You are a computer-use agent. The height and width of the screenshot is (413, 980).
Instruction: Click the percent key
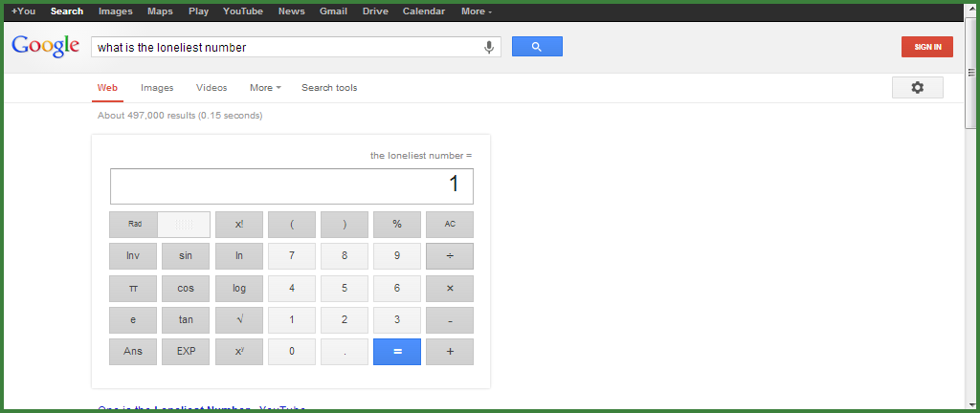pyautogui.click(x=397, y=225)
